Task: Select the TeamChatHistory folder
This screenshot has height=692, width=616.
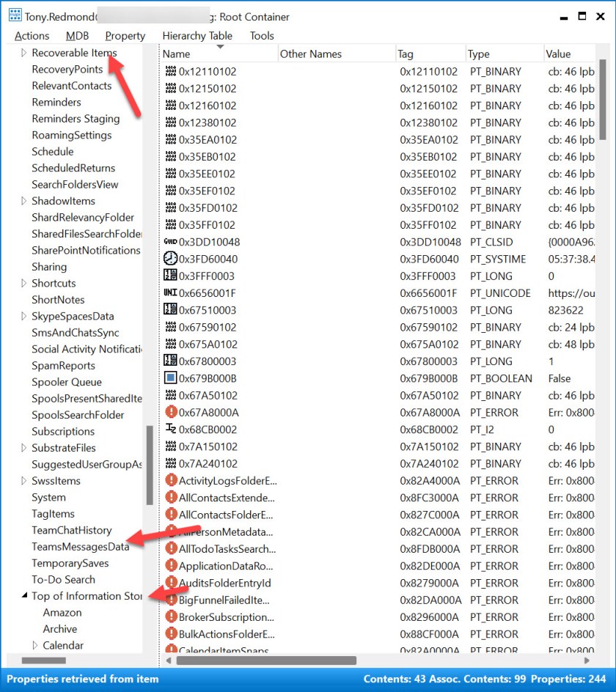Action: (x=72, y=530)
